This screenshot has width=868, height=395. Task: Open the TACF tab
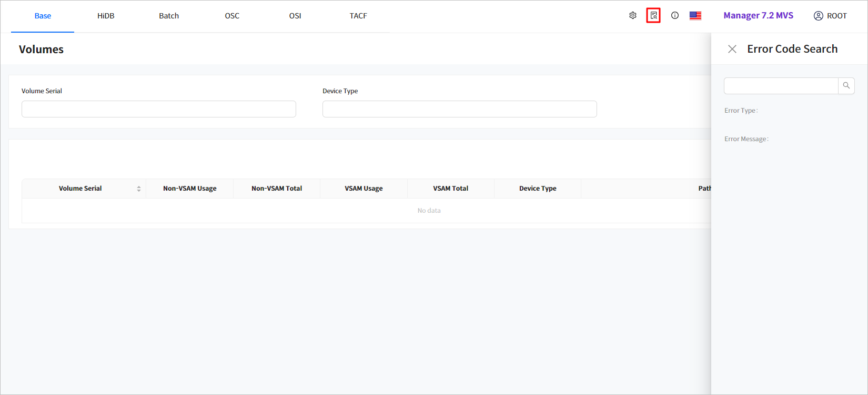(358, 16)
